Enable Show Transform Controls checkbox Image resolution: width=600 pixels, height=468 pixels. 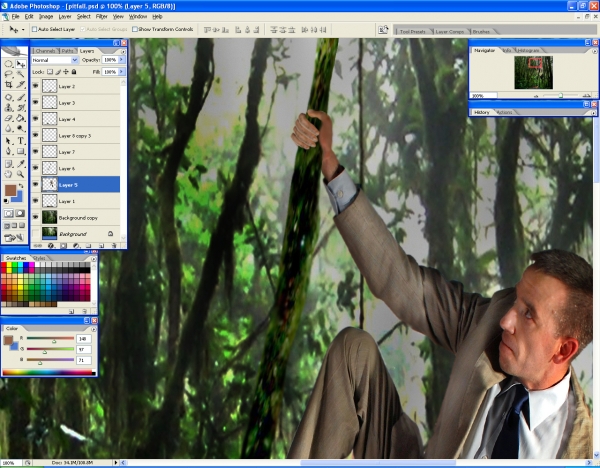[x=135, y=29]
